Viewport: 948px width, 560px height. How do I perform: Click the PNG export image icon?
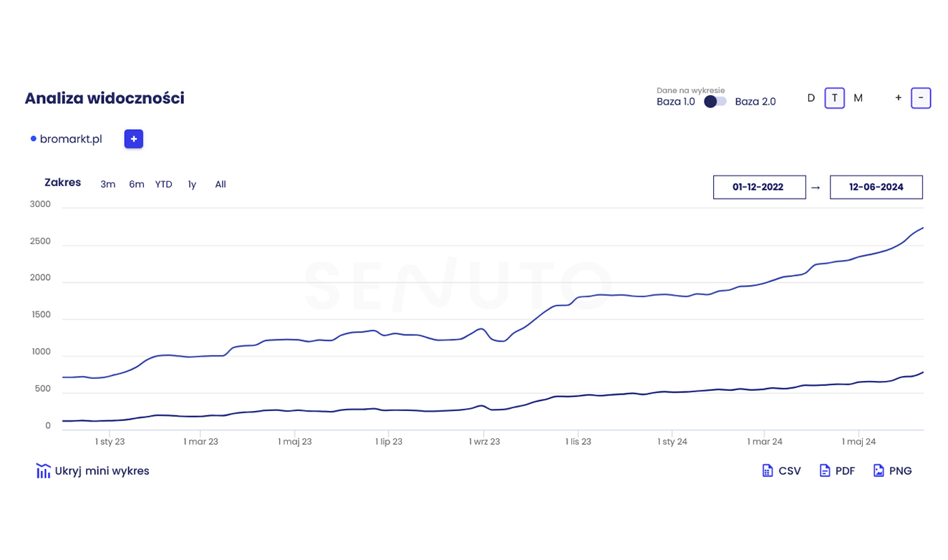pos(879,470)
